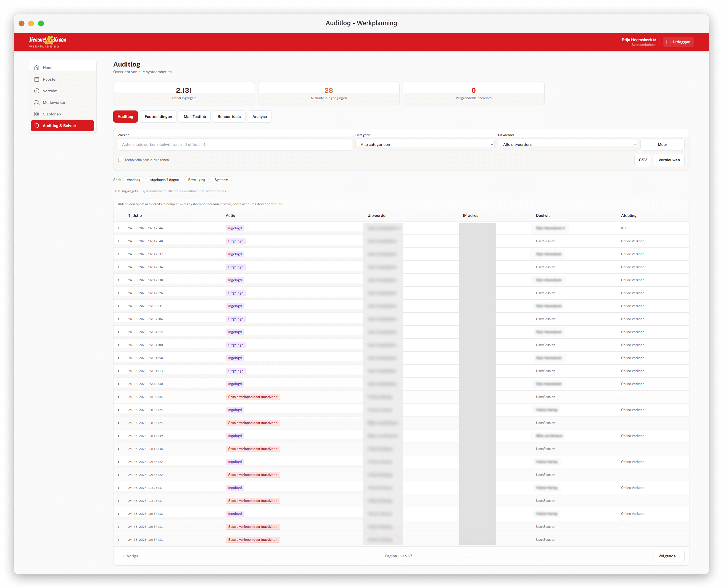Open the Beheer tools tab
This screenshot has height=588, width=723.
pos(229,117)
